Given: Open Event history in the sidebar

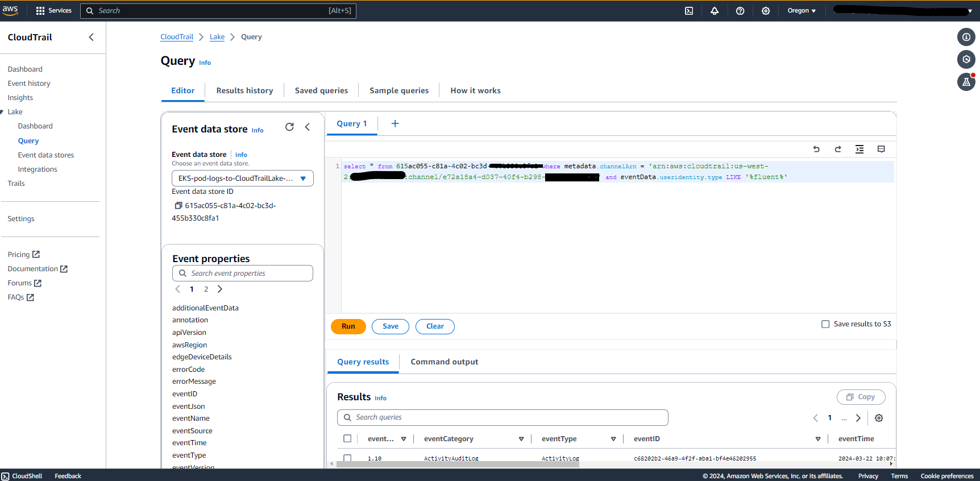Looking at the screenshot, I should 29,84.
